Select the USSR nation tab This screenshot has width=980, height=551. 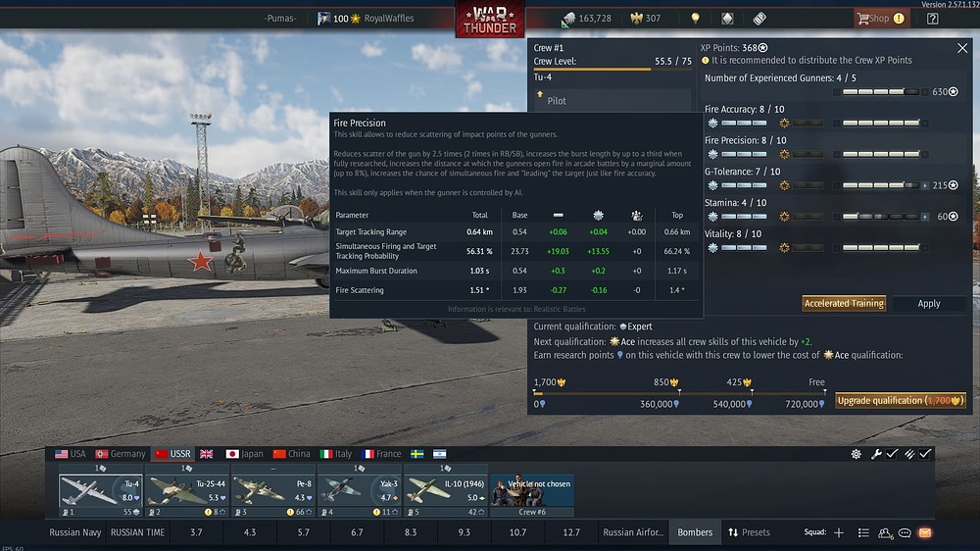pos(173,453)
